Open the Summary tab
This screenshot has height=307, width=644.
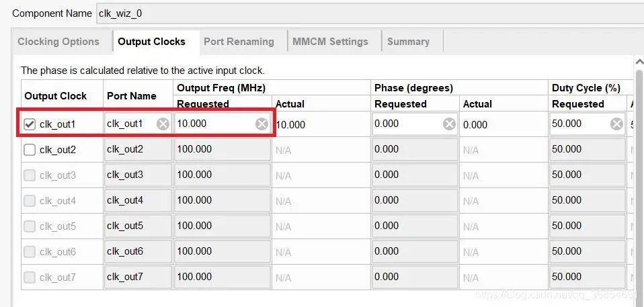click(x=408, y=42)
